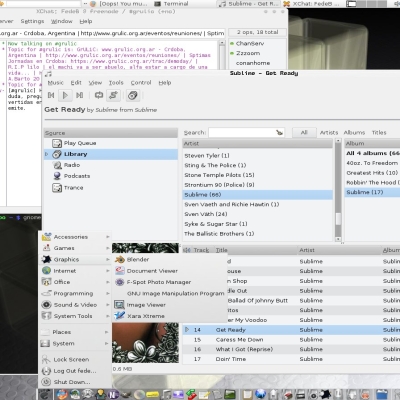Open Settings menu in XChat window
This screenshot has height=400, width=400.
[x=32, y=21]
